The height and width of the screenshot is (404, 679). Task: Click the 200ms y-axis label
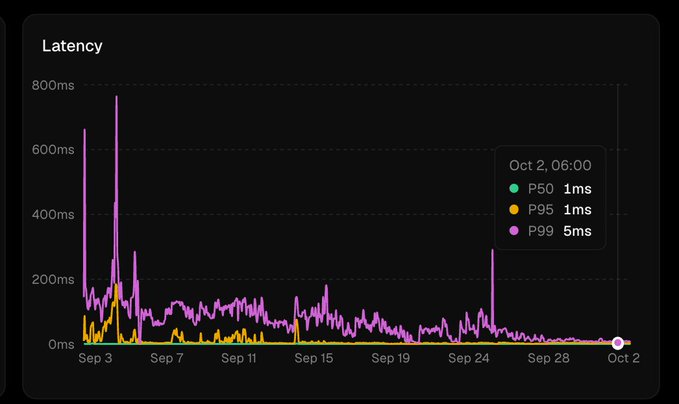pos(53,279)
